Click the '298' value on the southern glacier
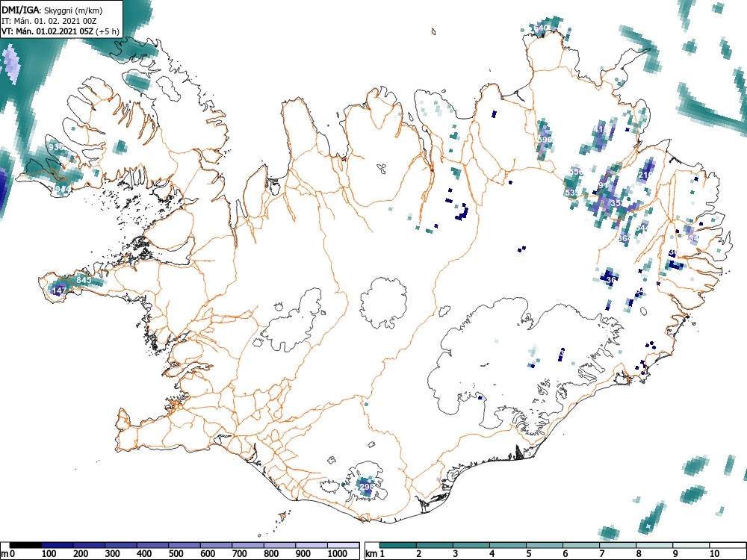The height and width of the screenshot is (560, 747). 366,487
